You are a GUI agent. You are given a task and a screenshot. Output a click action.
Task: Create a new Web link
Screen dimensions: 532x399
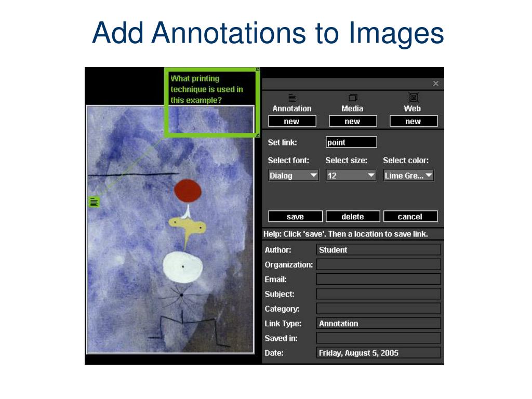pyautogui.click(x=414, y=121)
